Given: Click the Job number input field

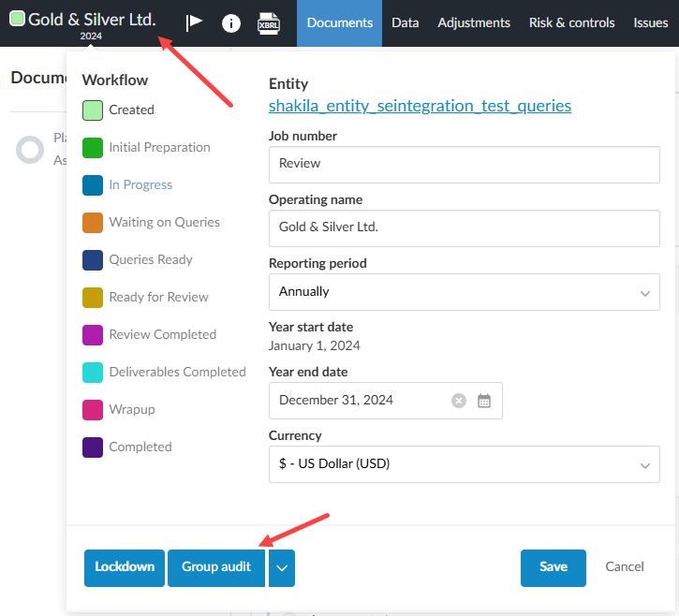Looking at the screenshot, I should click(464, 163).
